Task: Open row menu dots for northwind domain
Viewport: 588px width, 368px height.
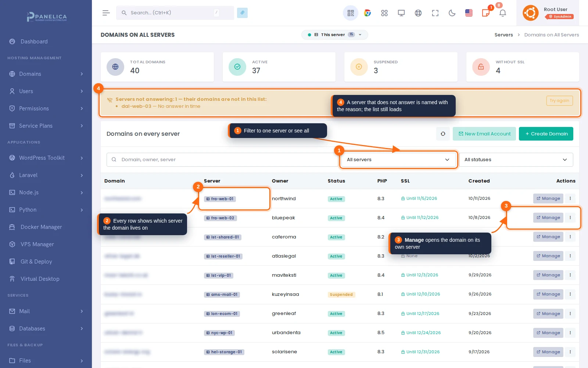Action: [x=570, y=198]
